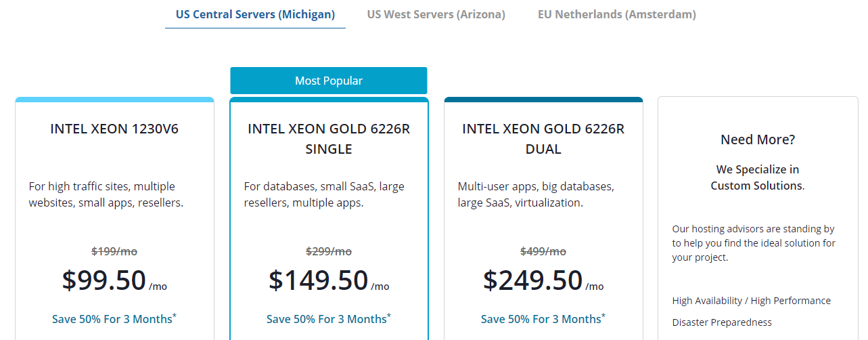Click Intel Xeon Gold 6226R Dual heading

[x=543, y=138]
